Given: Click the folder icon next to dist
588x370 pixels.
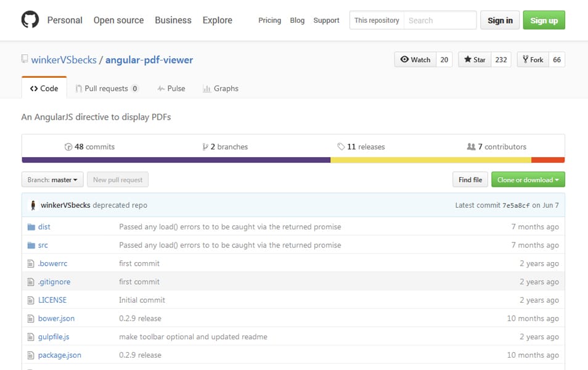Looking at the screenshot, I should click(31, 227).
